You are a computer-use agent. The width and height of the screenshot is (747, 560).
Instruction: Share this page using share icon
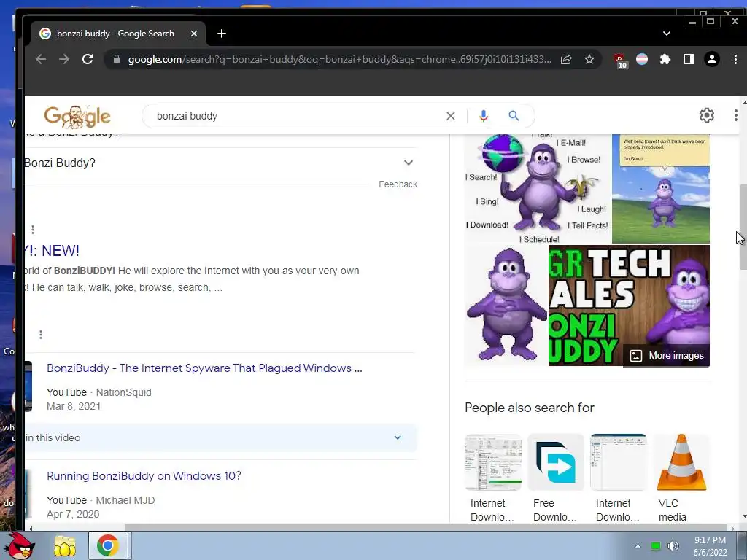tap(566, 60)
